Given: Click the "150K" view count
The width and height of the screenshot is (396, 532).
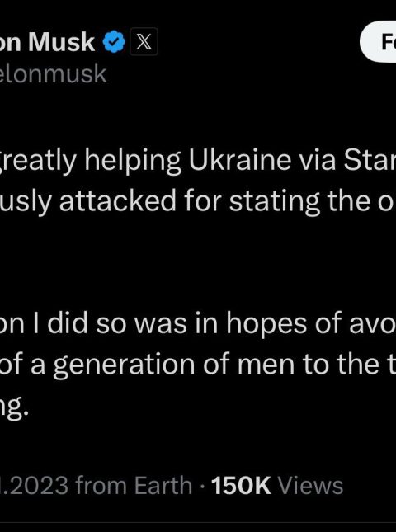Looking at the screenshot, I should (241, 486).
